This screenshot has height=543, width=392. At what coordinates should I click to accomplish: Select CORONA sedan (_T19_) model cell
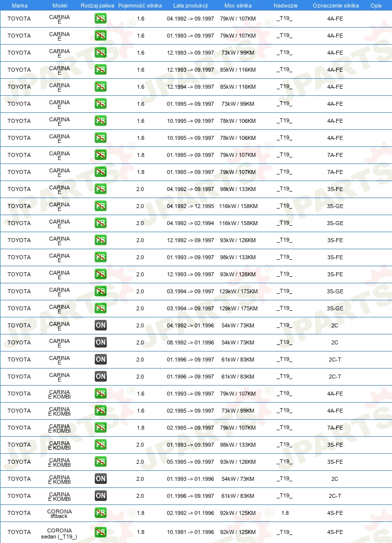[59, 533]
